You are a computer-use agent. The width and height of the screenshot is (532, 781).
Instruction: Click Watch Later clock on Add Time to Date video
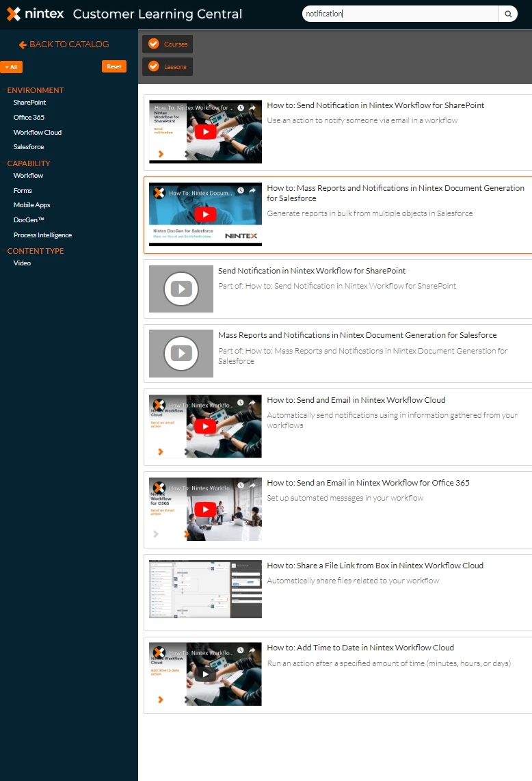(241, 650)
